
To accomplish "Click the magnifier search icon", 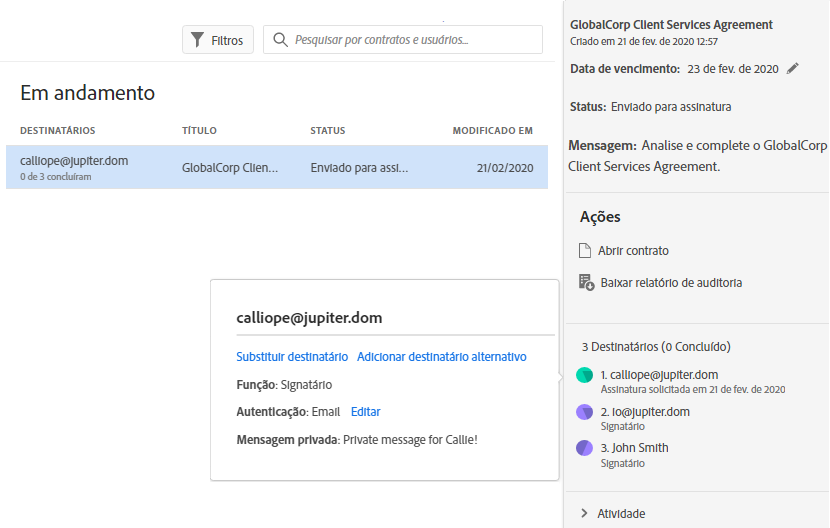I will 280,40.
